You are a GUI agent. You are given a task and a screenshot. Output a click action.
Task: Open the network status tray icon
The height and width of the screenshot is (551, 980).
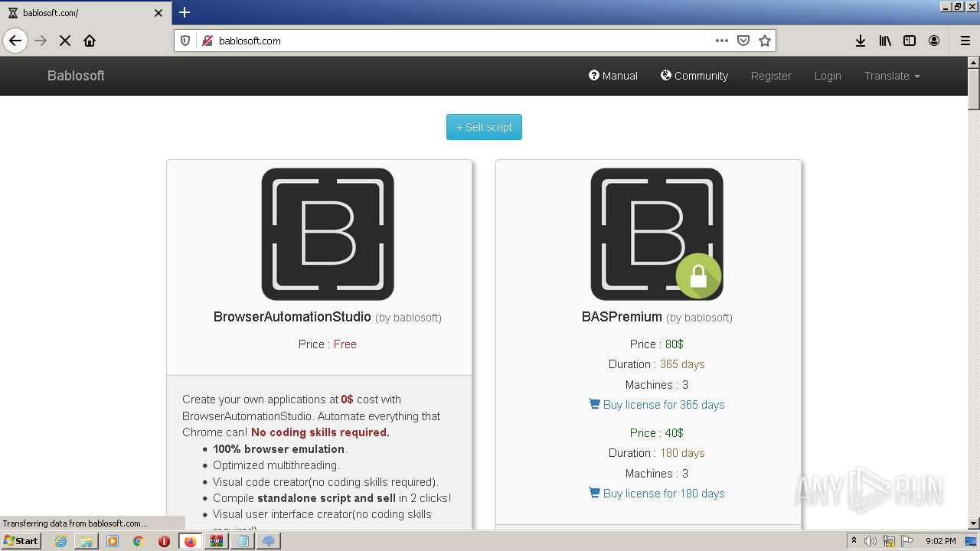(889, 541)
